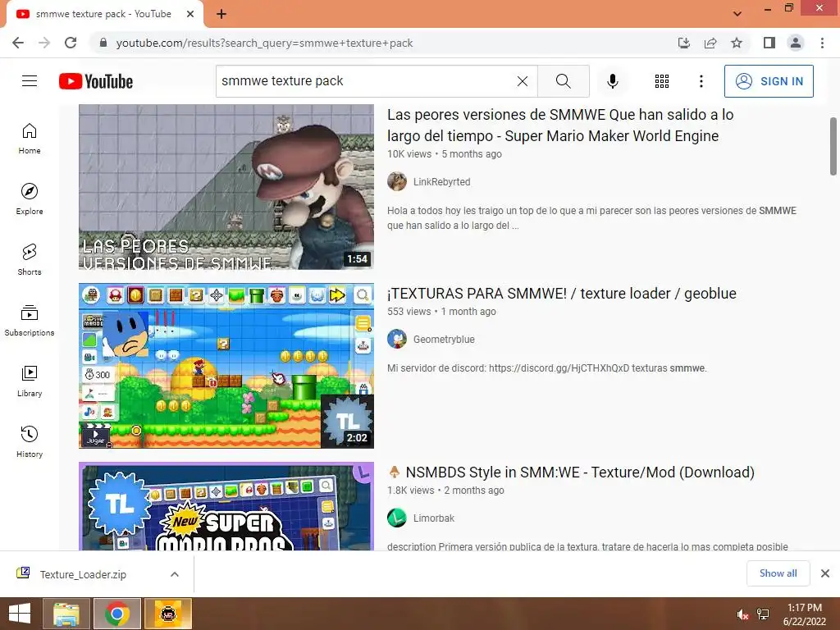Image resolution: width=840 pixels, height=630 pixels.
Task: Click the '10K views' text
Action: [409, 153]
